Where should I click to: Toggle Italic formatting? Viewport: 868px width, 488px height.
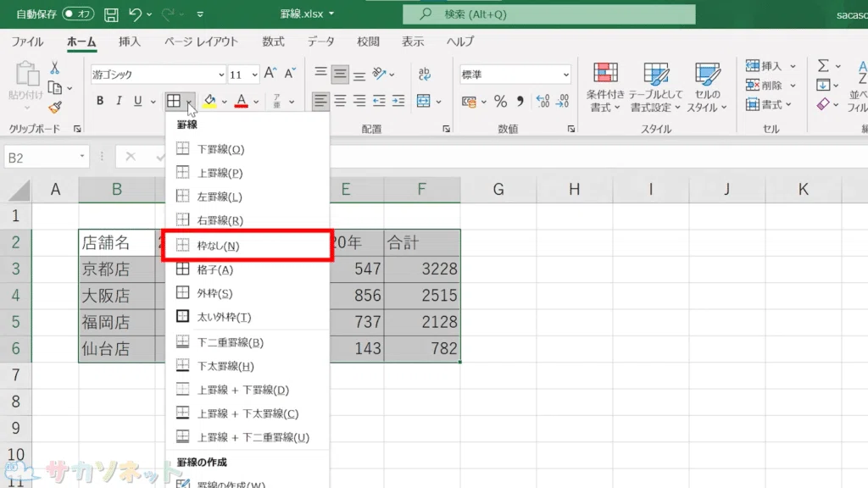(x=119, y=101)
